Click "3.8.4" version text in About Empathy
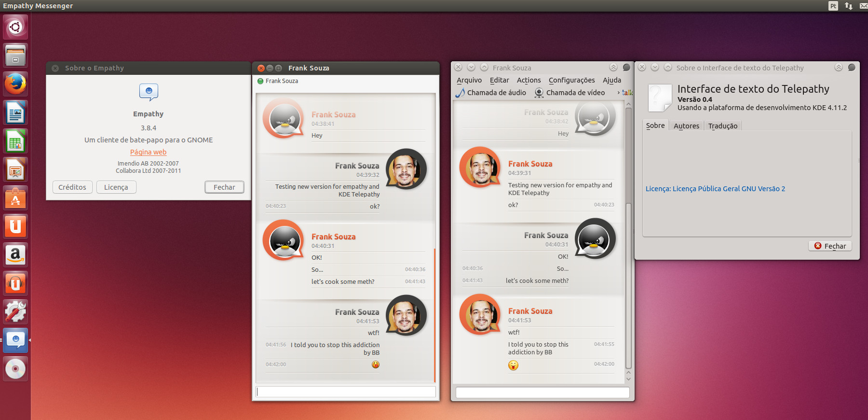The height and width of the screenshot is (420, 868). (x=149, y=128)
